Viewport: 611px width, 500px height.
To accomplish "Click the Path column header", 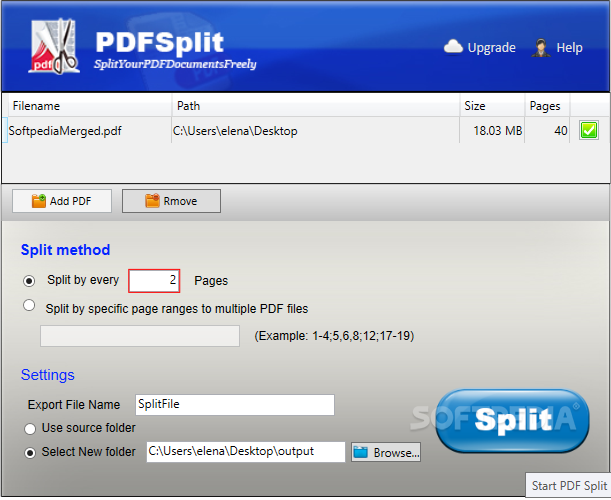I will 315,106.
